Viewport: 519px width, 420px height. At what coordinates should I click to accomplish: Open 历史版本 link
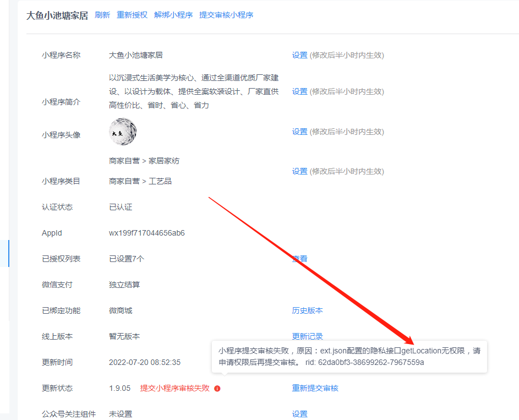tap(307, 310)
